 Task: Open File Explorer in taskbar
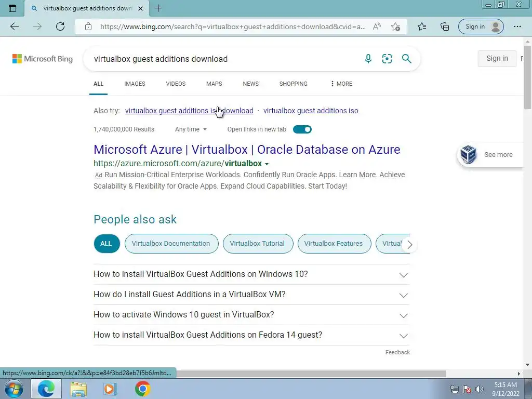[78, 389]
